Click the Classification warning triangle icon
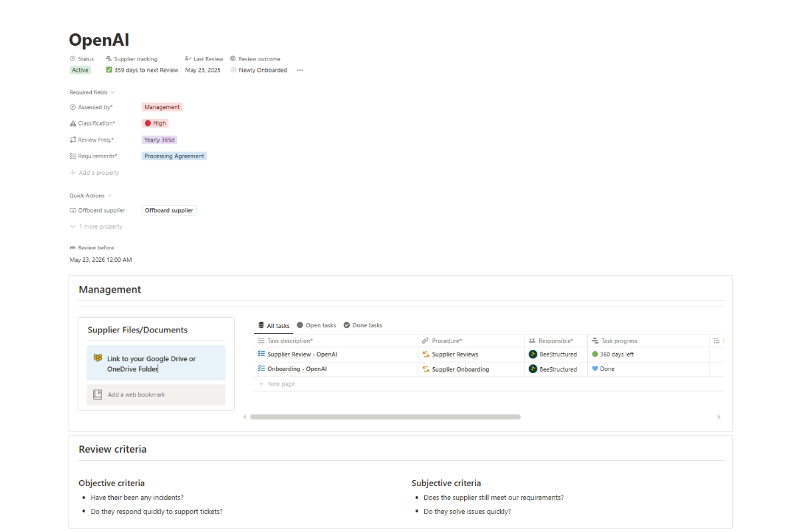The image size is (798, 532). pos(73,123)
